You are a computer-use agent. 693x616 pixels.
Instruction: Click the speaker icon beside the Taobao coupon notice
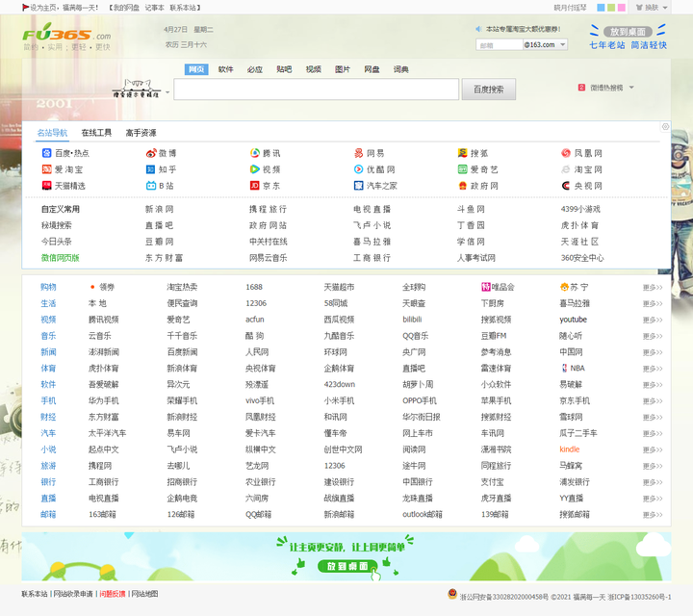click(478, 29)
